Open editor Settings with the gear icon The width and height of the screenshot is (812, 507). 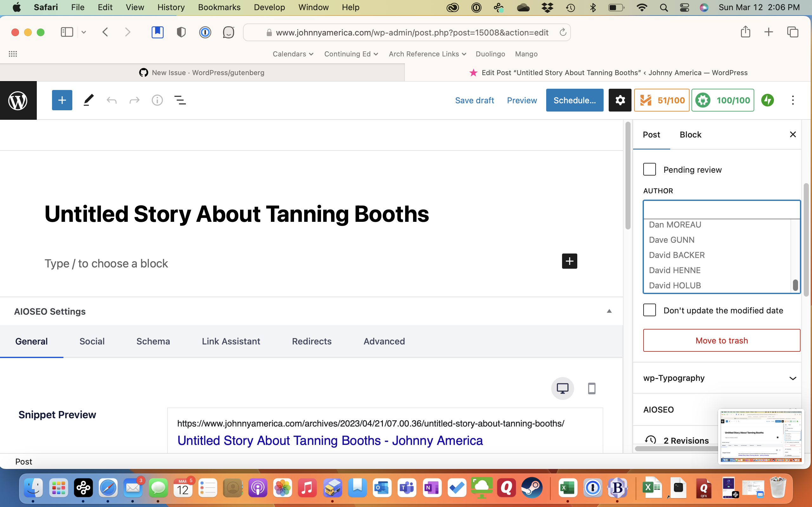coord(619,100)
